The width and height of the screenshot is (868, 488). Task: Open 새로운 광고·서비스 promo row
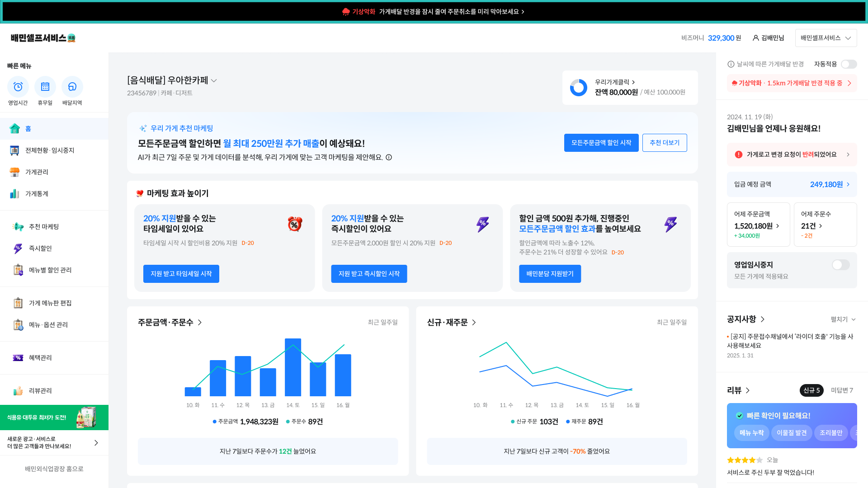(54, 443)
